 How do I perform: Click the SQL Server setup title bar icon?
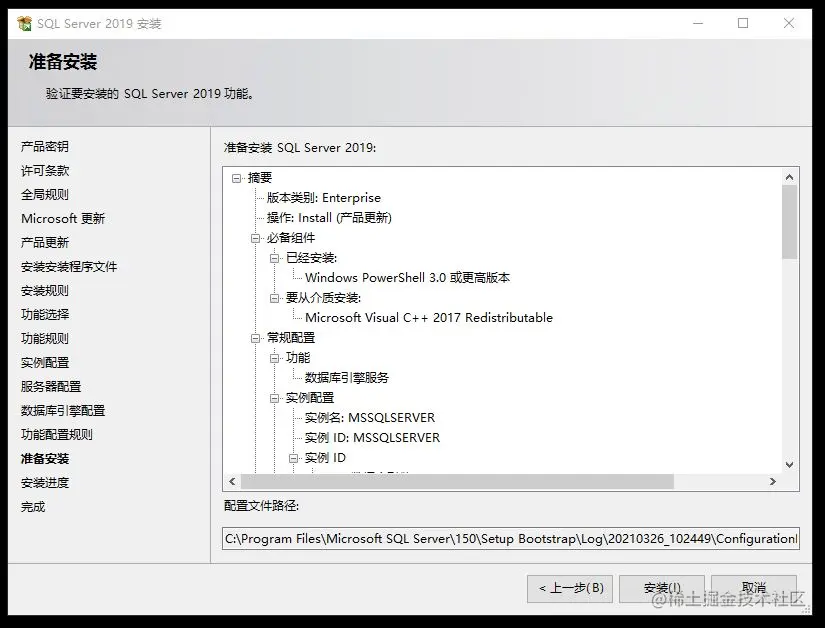(24, 23)
